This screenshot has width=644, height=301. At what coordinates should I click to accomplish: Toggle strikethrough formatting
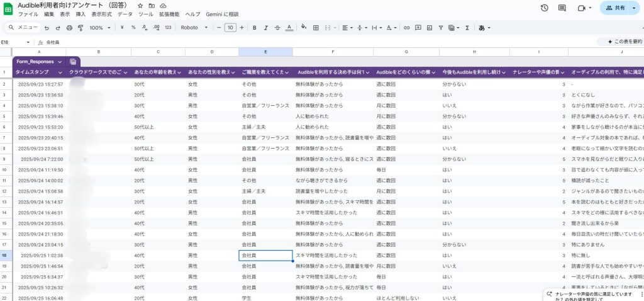(277, 28)
